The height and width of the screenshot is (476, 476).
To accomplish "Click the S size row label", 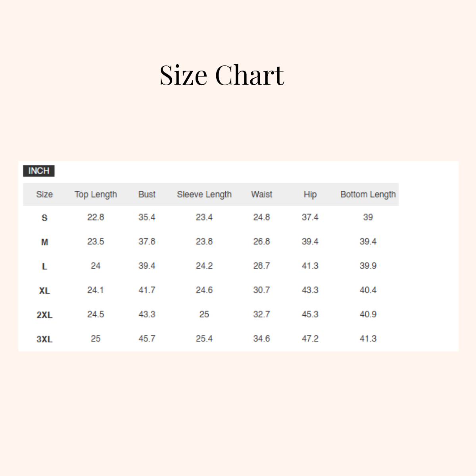I will click(44, 218).
